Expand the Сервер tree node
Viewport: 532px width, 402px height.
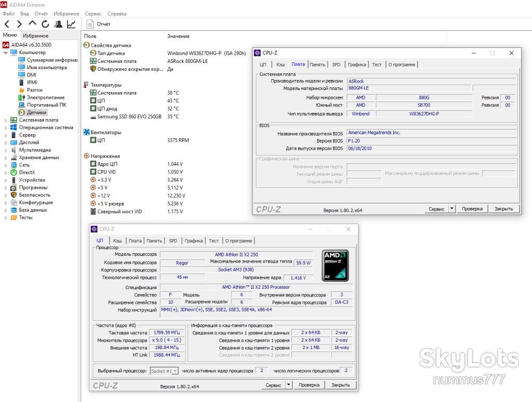coord(5,135)
